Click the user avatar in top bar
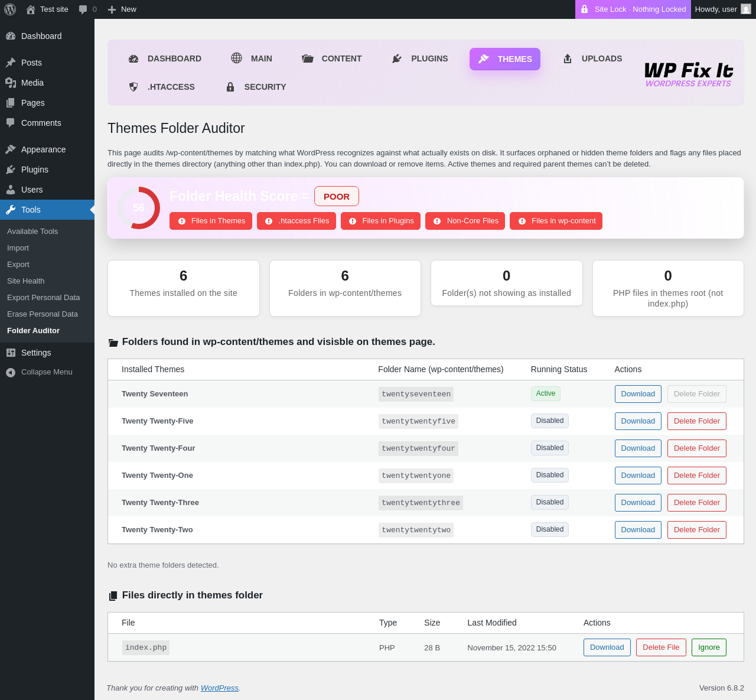Viewport: 756px width, 700px height. point(746,9)
